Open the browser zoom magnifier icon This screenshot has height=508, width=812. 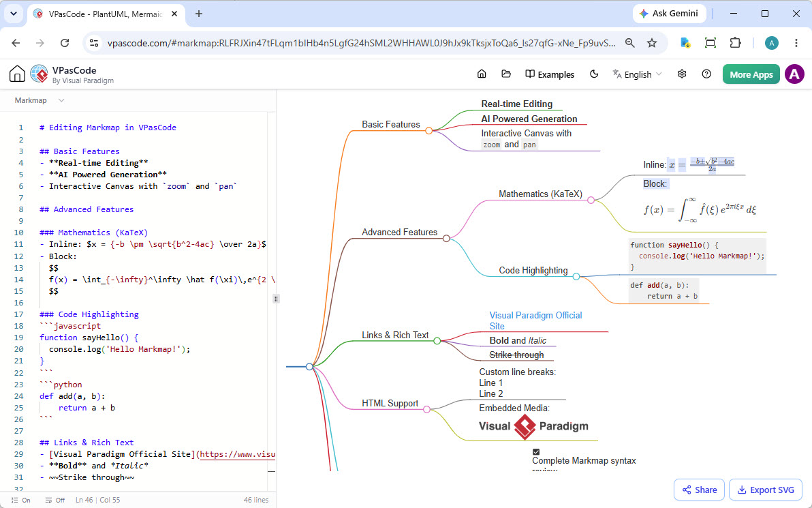point(629,43)
